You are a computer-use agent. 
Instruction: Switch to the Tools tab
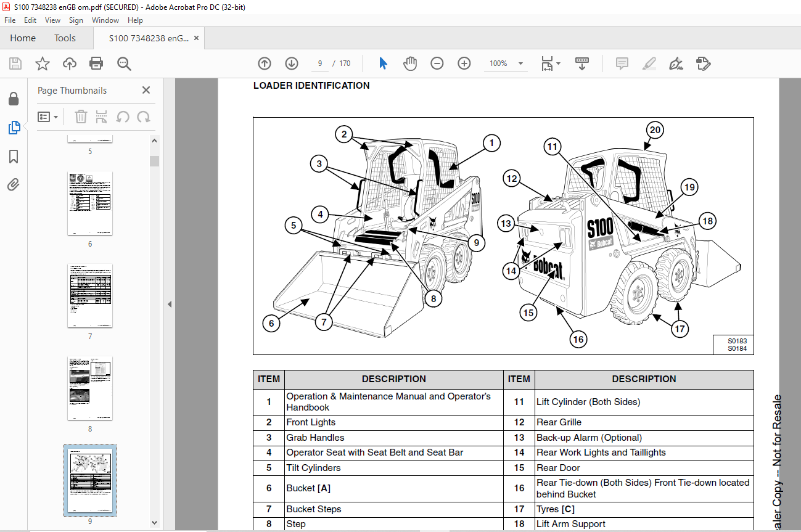(65, 38)
